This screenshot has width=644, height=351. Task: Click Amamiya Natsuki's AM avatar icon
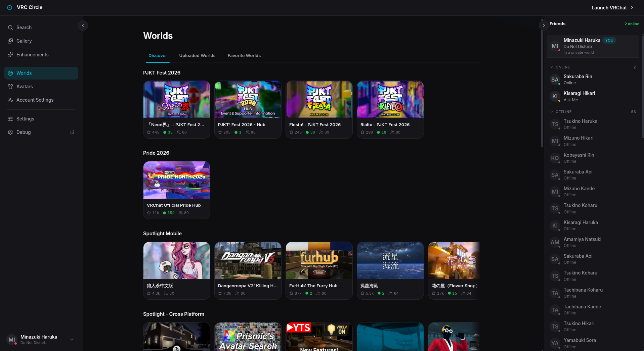(x=555, y=242)
